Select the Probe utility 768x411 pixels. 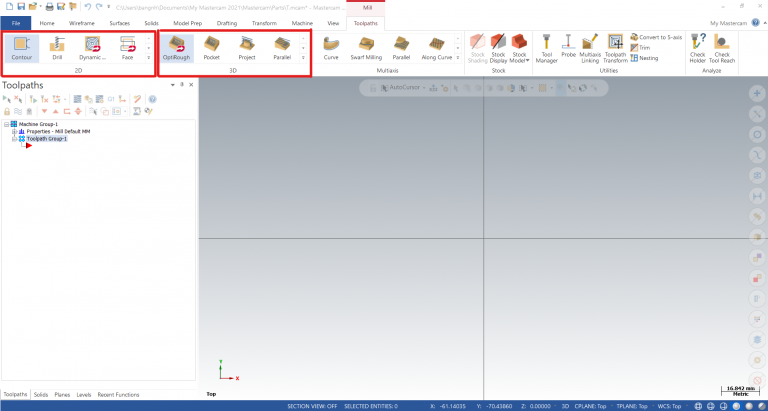coord(568,47)
